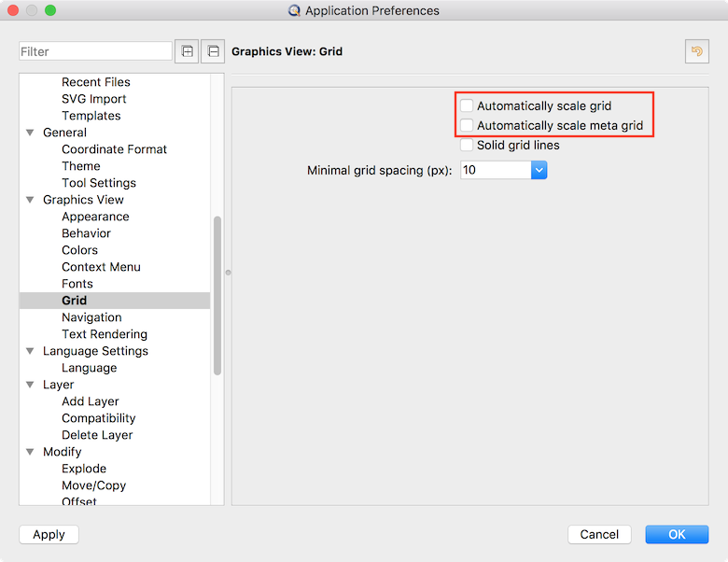The width and height of the screenshot is (728, 562).
Task: Click the preferences tree vertical scrollbar
Action: coord(217,294)
